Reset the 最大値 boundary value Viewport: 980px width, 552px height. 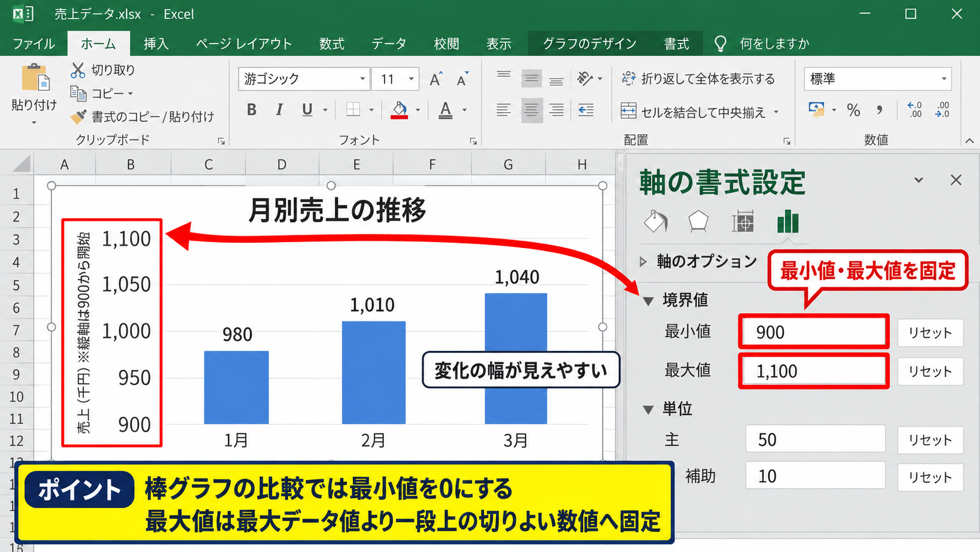tap(930, 371)
